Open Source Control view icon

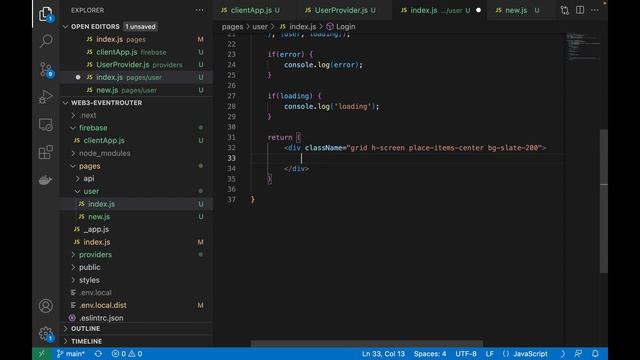46,69
